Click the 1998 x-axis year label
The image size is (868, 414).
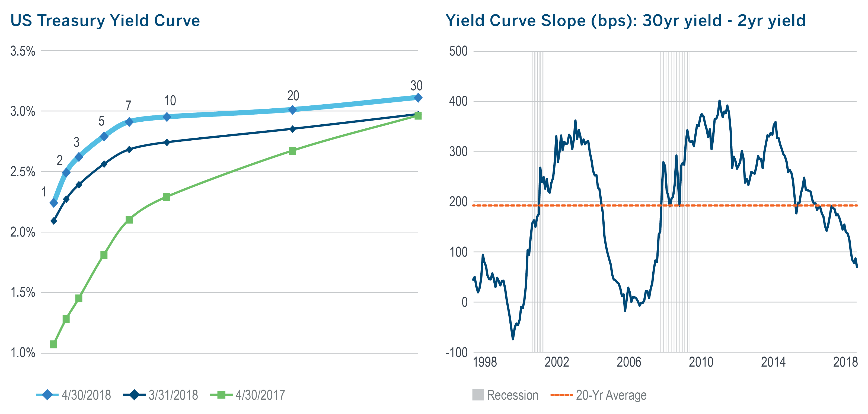[485, 362]
